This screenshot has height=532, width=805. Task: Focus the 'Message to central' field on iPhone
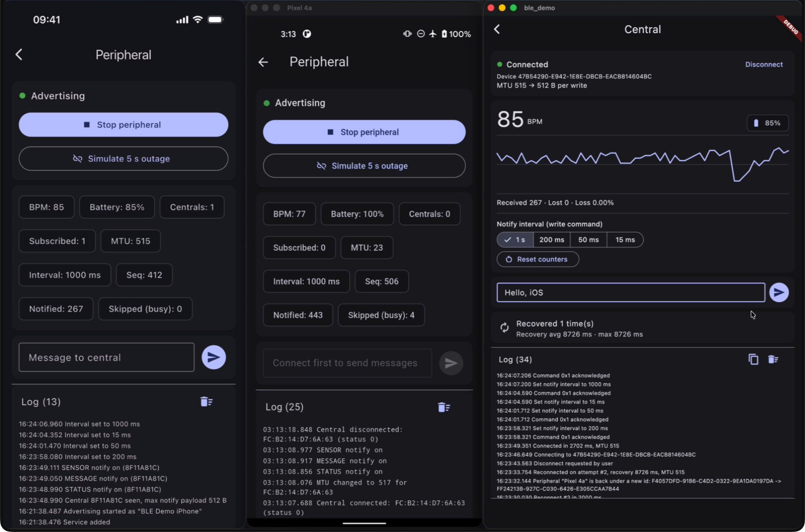(x=107, y=357)
